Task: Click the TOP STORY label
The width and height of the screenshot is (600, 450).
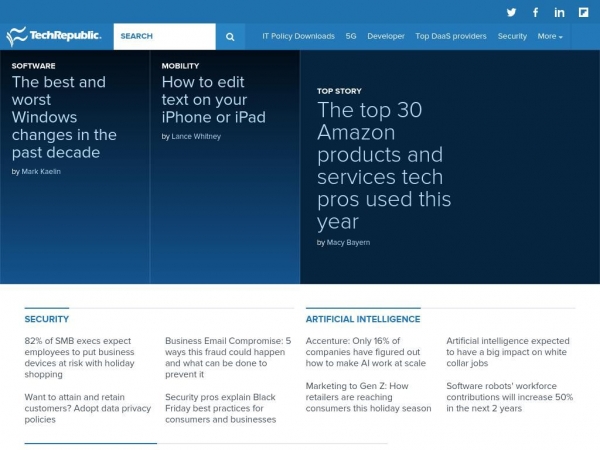Action: click(339, 91)
